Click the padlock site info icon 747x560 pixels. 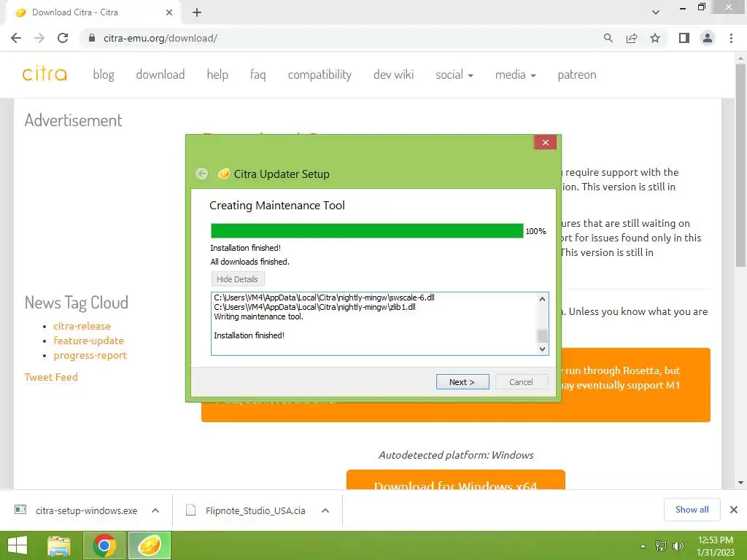pos(92,38)
